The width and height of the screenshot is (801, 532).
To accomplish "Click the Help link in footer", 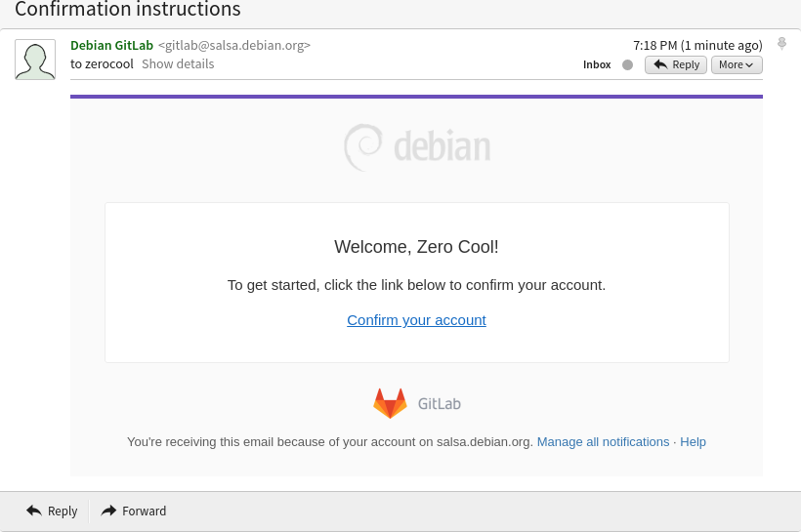I will tap(693, 442).
